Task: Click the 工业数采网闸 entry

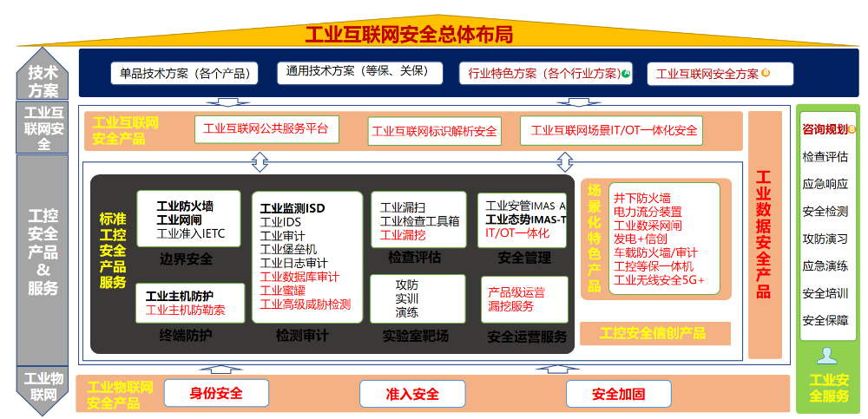Action: coord(648,226)
